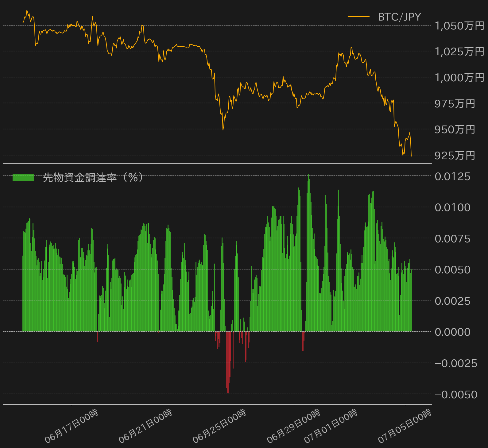Click the 975万円 axis label

coord(455,104)
